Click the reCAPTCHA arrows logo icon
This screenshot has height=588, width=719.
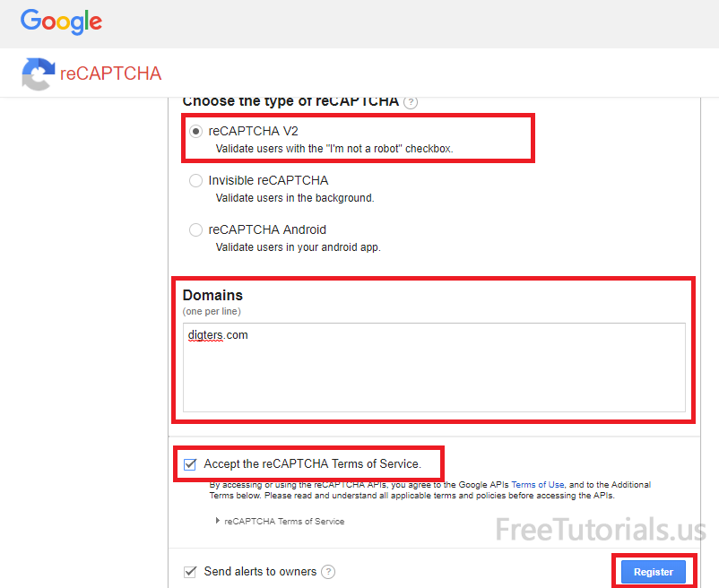point(38,73)
